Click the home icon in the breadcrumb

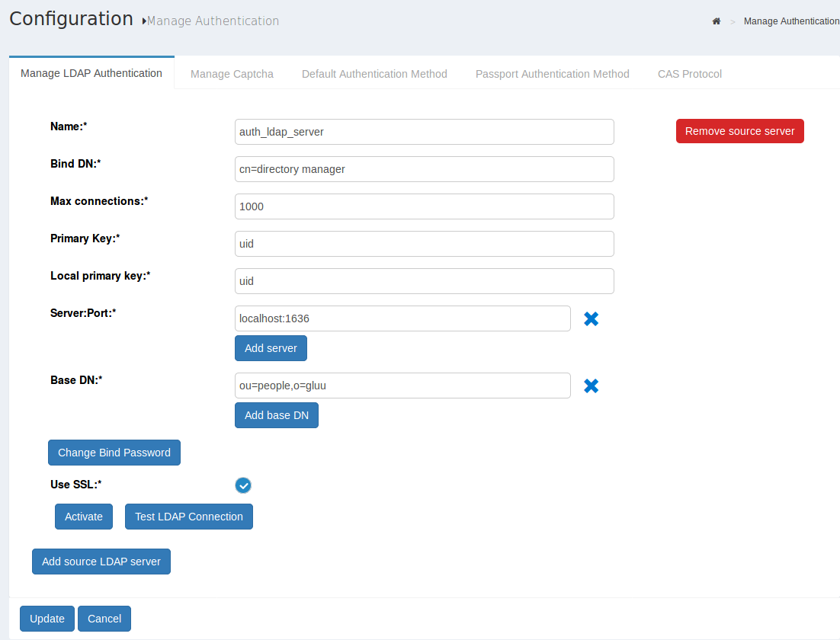pyautogui.click(x=716, y=21)
